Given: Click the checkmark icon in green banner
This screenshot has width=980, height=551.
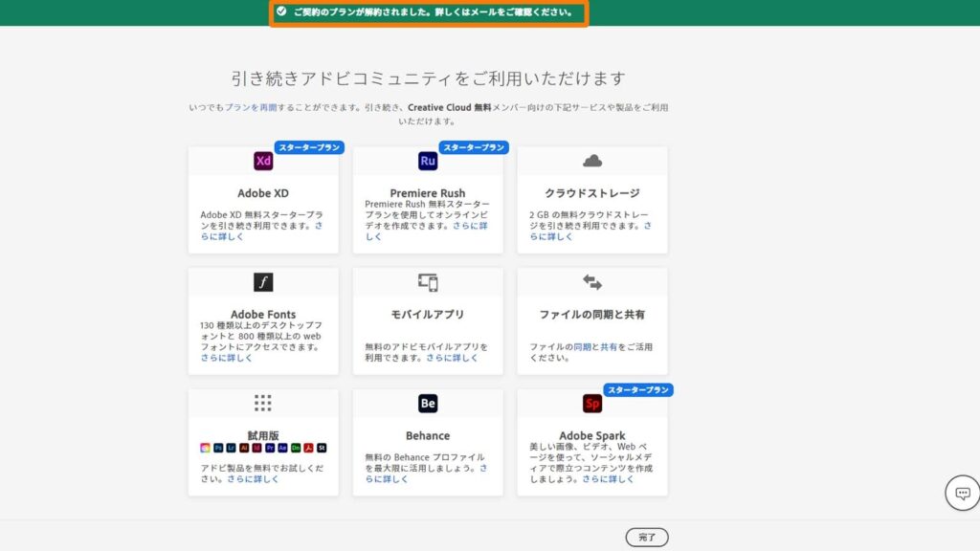Looking at the screenshot, I should pos(281,11).
